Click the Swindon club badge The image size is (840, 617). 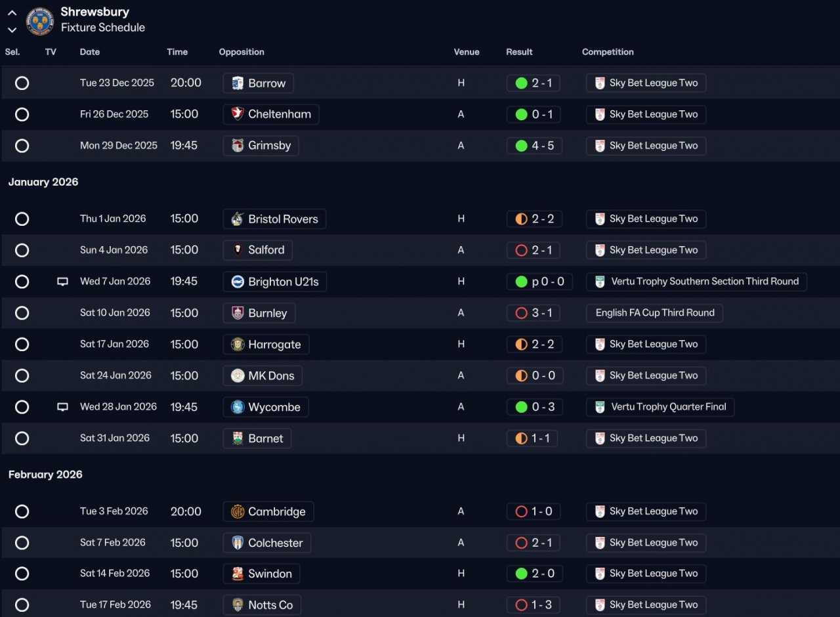tap(238, 574)
